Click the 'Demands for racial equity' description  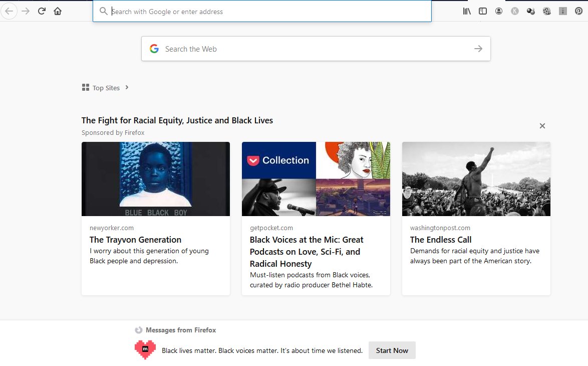(x=475, y=256)
